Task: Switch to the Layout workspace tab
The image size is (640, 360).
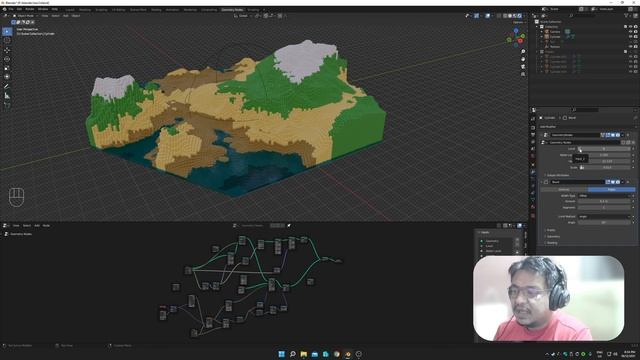Action: (x=70, y=9)
